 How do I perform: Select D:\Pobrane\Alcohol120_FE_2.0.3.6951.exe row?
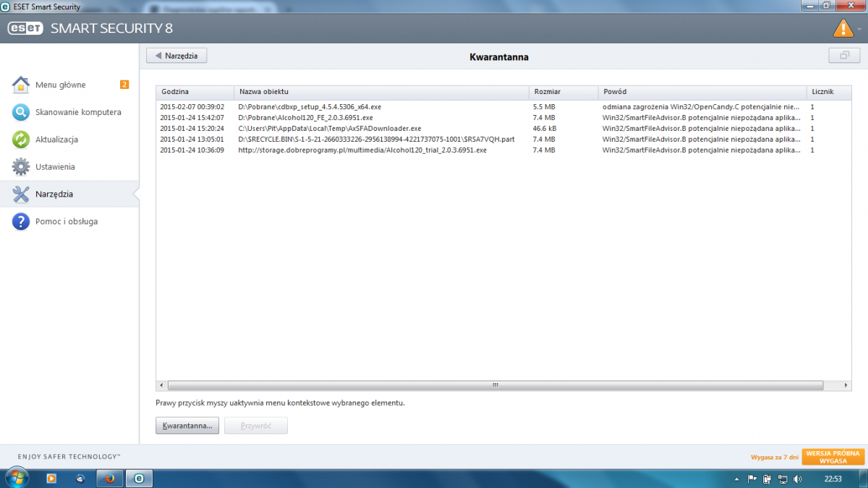click(x=503, y=117)
